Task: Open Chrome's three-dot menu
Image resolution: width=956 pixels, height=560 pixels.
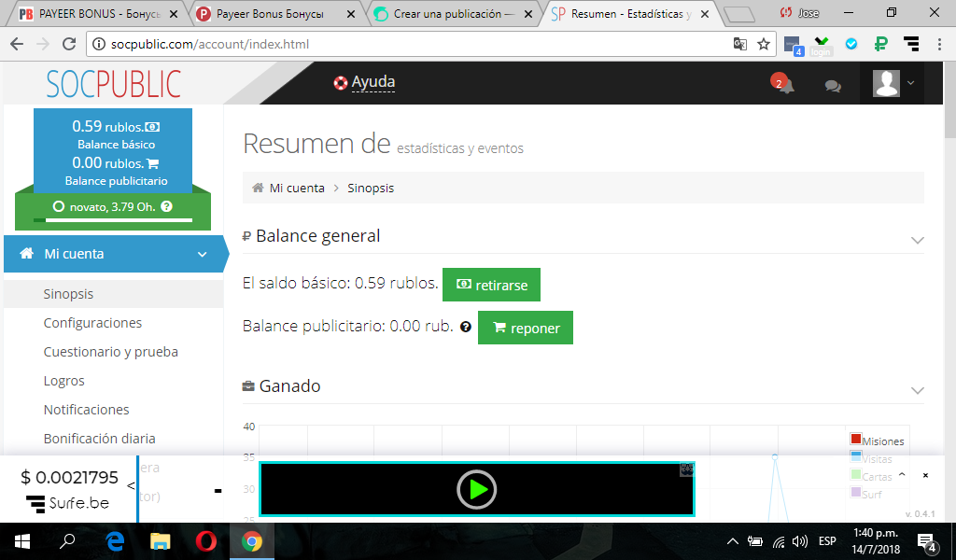Action: (939, 44)
